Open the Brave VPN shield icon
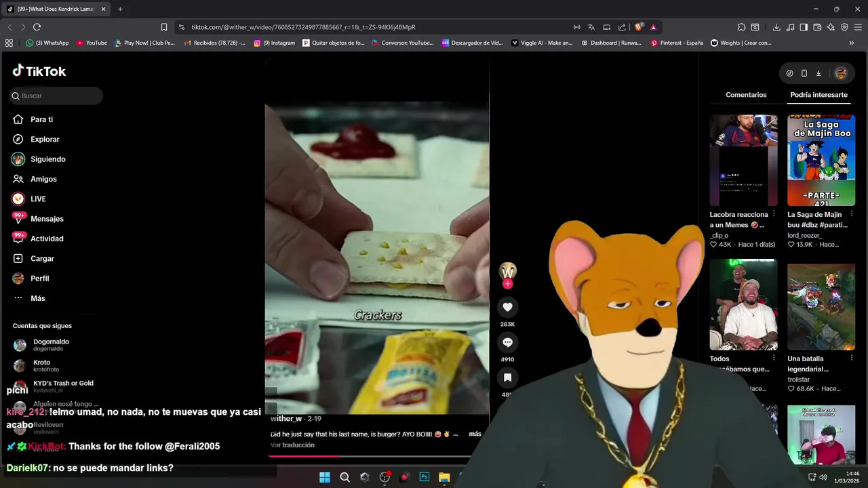 click(844, 27)
